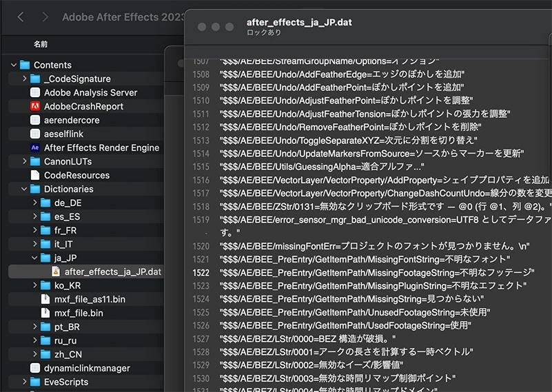
Task: Minimize the after_effects_ja_JP.dat editor window
Action: pyautogui.click(x=216, y=27)
